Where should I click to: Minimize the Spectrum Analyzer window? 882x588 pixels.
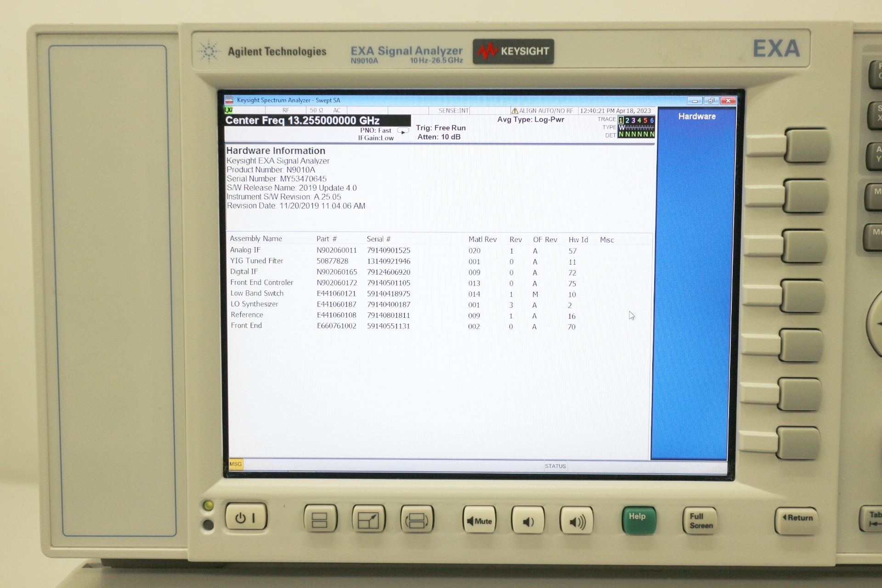point(695,101)
